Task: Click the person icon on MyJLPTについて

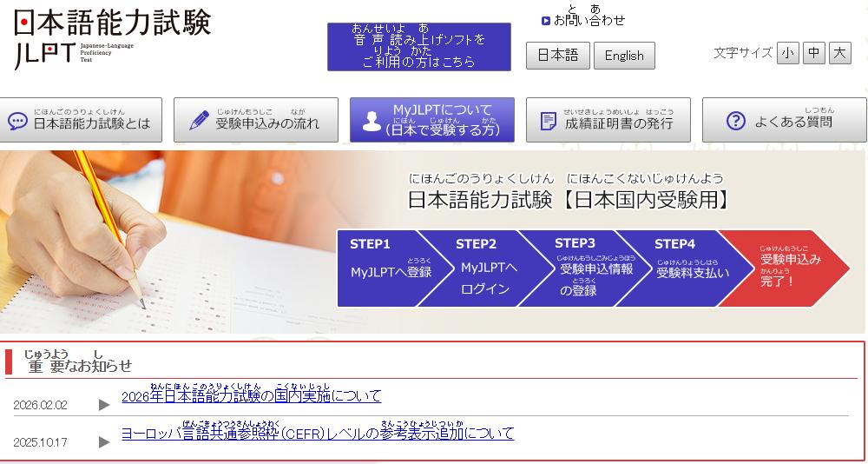Action: (x=372, y=121)
